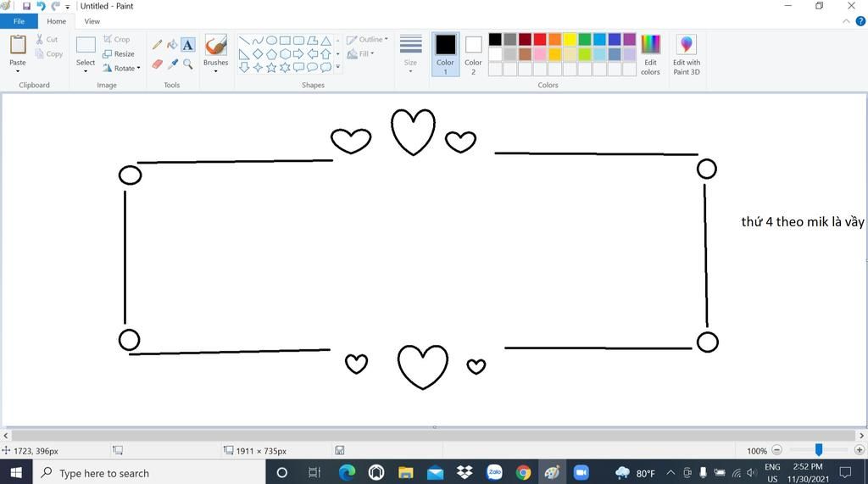Click the Brushes tool icon
868x484 pixels.
coord(215,45)
